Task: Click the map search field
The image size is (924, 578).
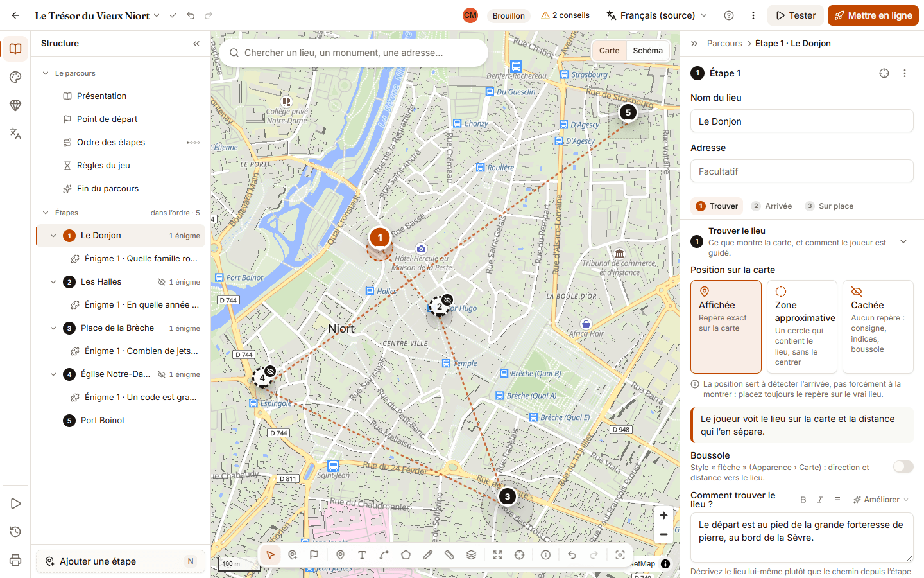Action: coord(354,53)
